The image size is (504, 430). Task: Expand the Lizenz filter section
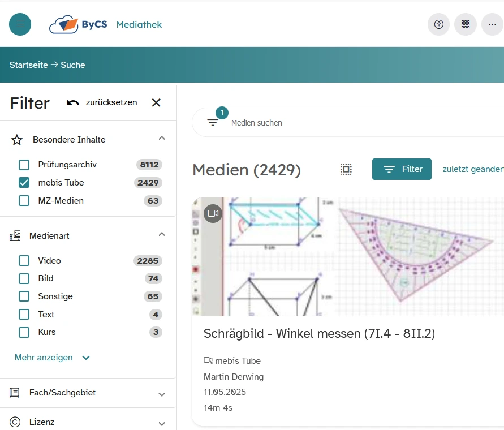(162, 423)
